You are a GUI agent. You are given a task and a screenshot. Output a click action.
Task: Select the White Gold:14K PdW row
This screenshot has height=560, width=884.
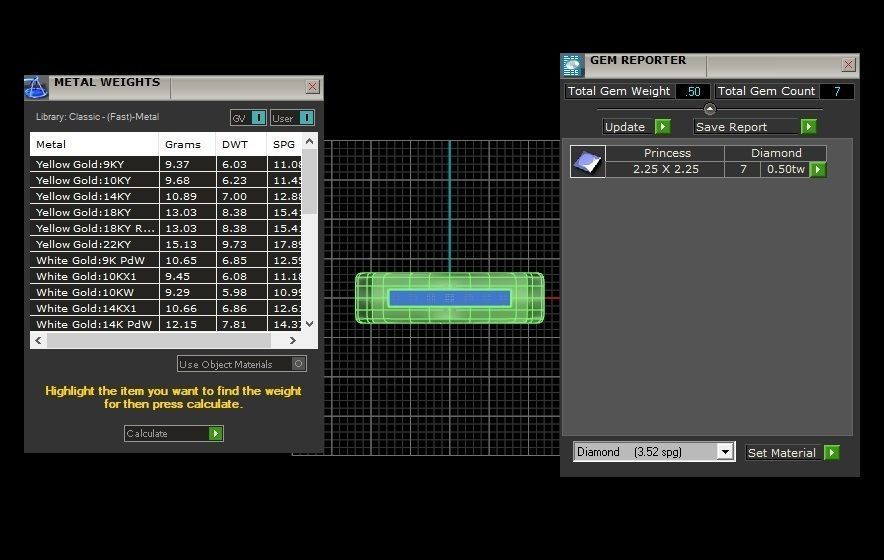coord(166,324)
